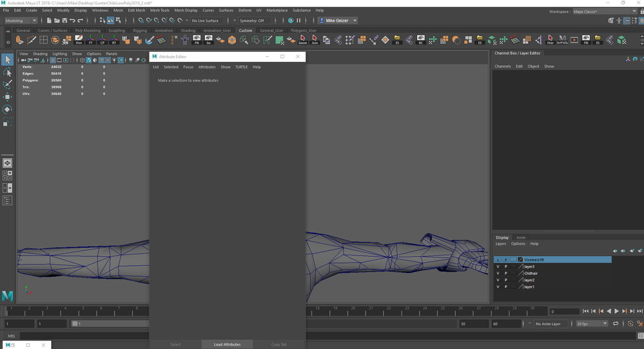
Task: Open the Mike Geizer account dropdown
Action: (x=338, y=21)
